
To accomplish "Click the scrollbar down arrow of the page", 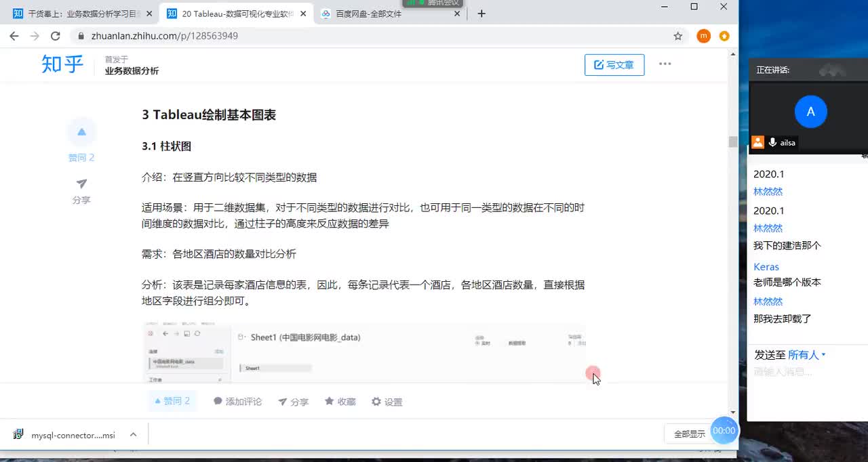I will [732, 412].
